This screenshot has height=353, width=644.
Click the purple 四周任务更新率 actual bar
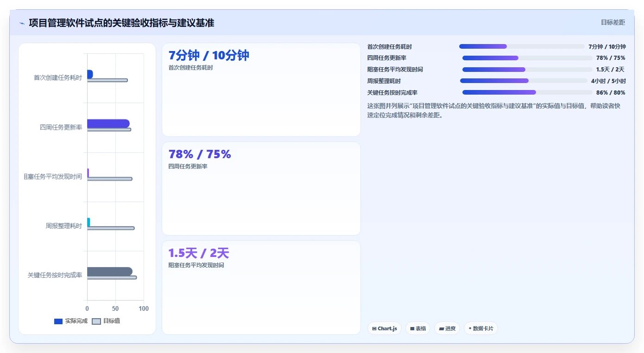click(108, 123)
